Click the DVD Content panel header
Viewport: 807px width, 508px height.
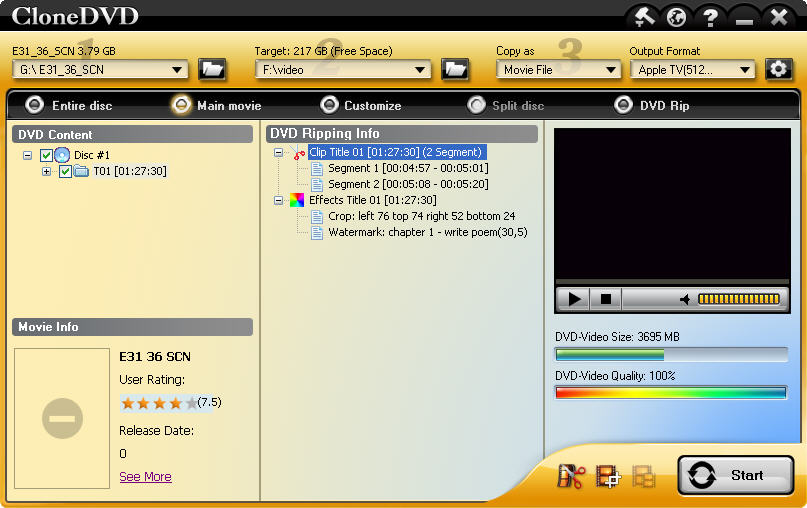coord(132,134)
